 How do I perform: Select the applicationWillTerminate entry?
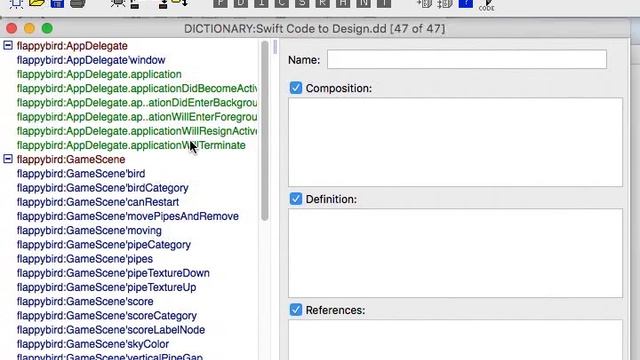pos(131,145)
